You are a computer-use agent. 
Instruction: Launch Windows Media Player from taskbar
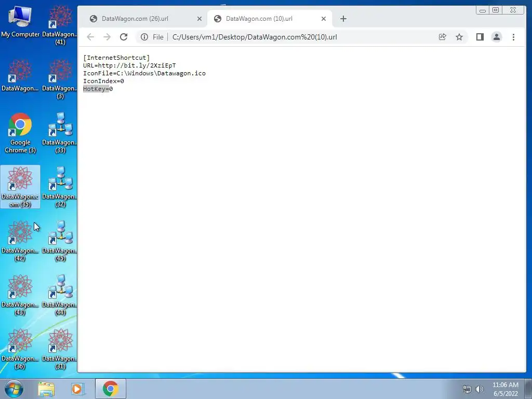(77, 389)
